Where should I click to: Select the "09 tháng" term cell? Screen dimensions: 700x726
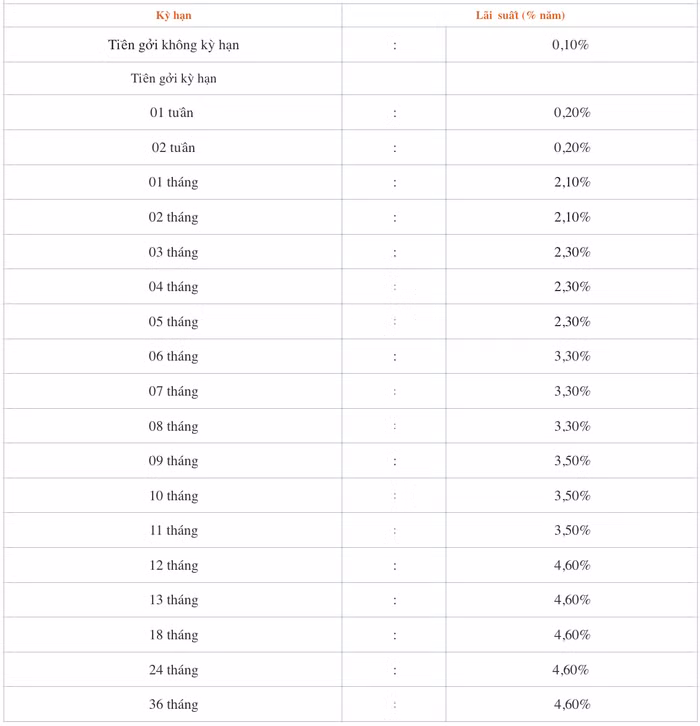173,461
